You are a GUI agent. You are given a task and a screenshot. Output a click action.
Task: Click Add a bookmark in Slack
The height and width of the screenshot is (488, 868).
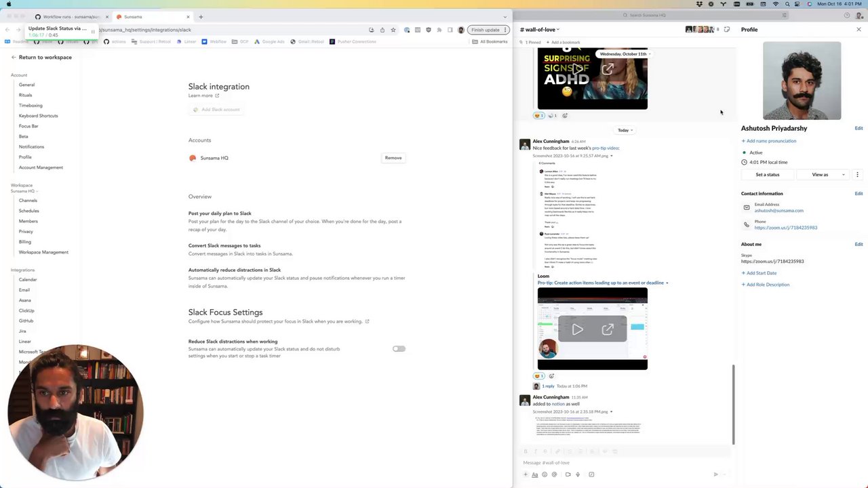pos(563,43)
